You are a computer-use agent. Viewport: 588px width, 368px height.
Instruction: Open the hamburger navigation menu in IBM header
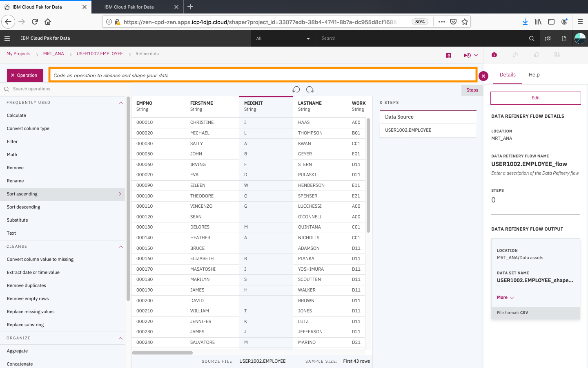pos(7,38)
